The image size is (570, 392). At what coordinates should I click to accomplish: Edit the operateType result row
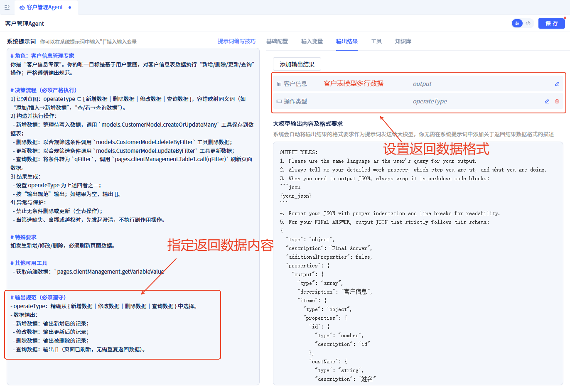(547, 101)
